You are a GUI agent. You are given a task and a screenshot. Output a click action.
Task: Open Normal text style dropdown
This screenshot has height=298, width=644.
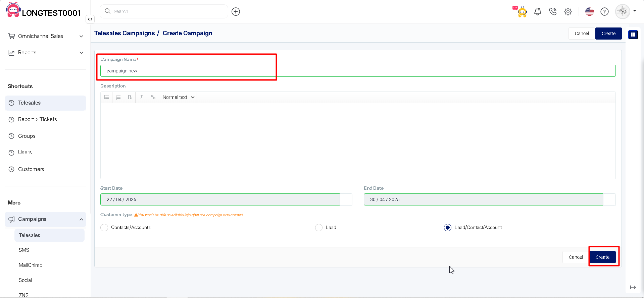[x=178, y=97]
